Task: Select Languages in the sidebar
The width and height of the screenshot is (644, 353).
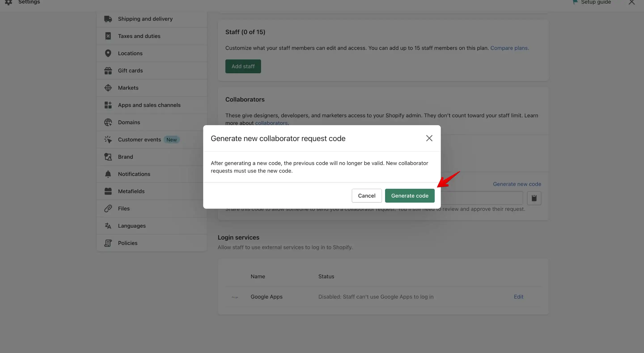Action: 152,226
